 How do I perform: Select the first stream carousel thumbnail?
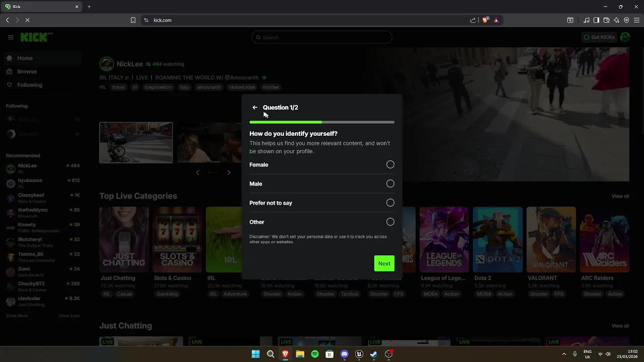pos(136,143)
